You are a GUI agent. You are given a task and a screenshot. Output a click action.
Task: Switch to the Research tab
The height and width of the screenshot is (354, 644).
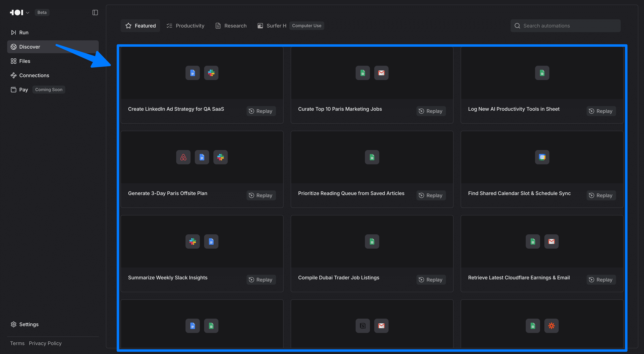coord(231,26)
